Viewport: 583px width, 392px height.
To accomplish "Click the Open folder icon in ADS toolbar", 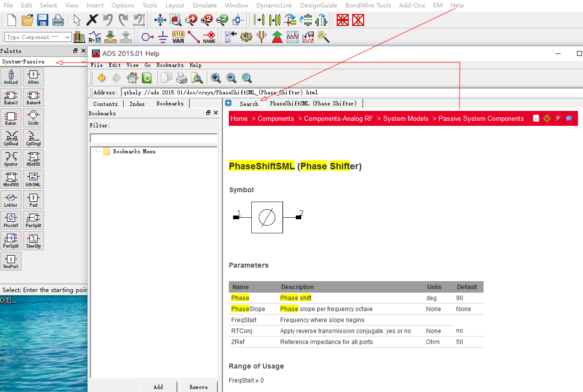I will 27,20.
